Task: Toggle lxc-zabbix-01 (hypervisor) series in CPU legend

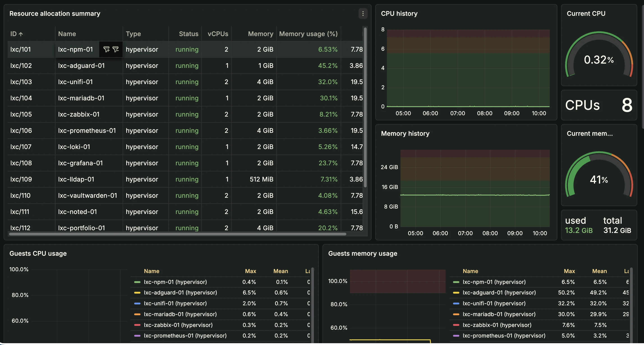Action: coord(178,325)
